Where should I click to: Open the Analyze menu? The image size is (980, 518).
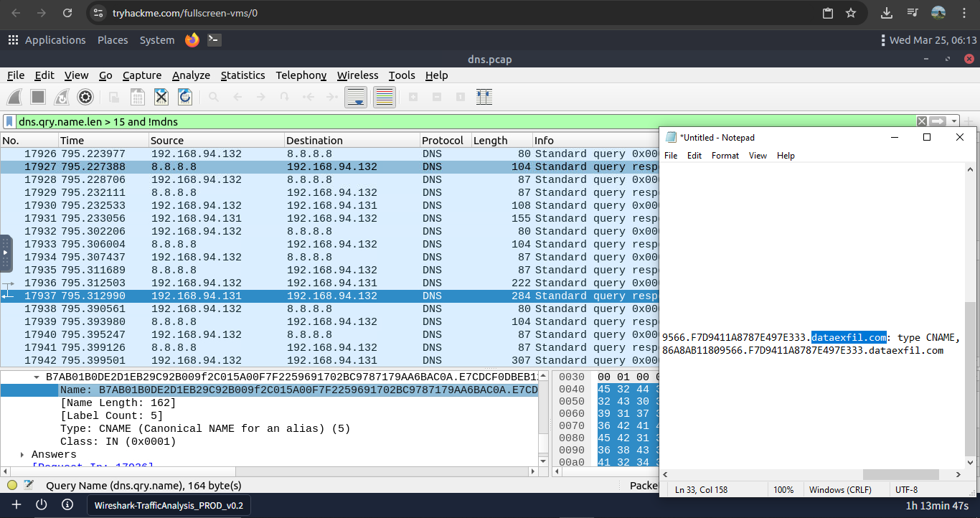click(191, 75)
